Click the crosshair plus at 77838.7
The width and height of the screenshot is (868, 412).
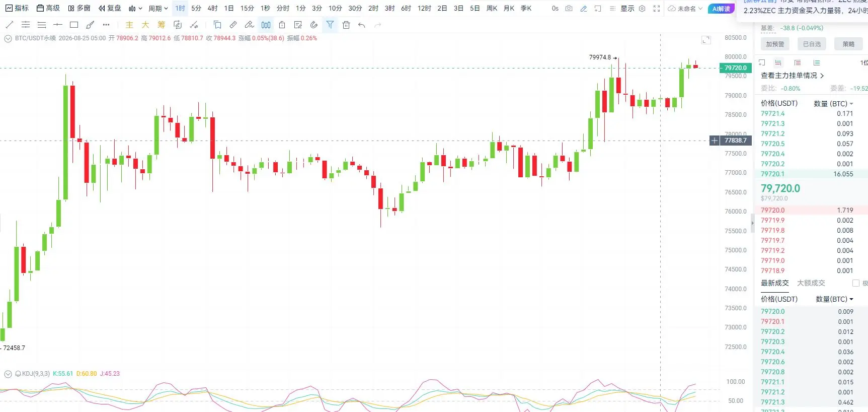pyautogui.click(x=715, y=141)
